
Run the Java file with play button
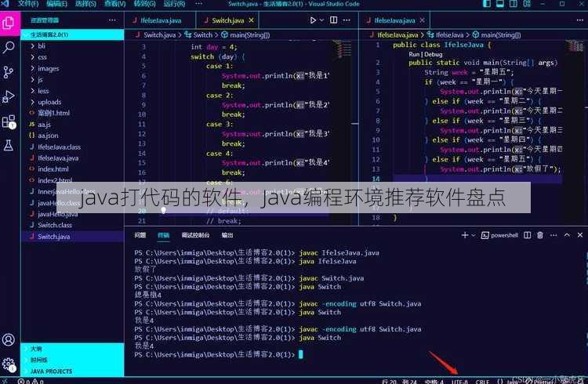313,20
